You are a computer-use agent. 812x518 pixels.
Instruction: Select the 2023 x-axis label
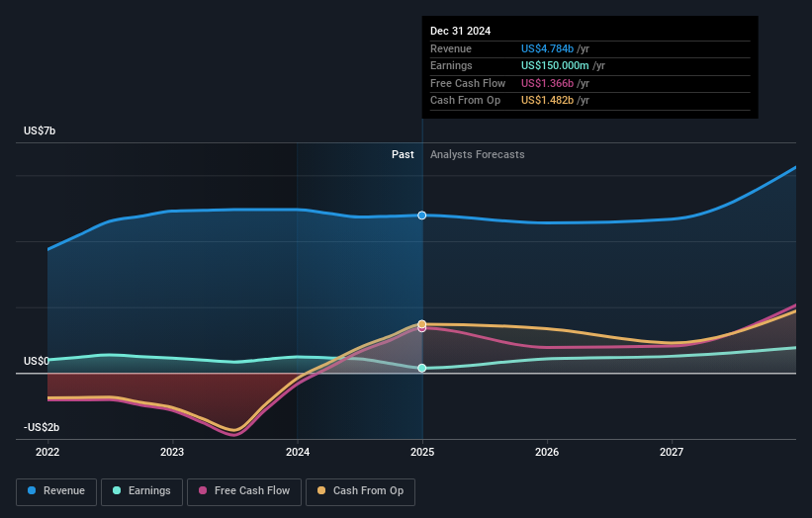[x=172, y=452]
